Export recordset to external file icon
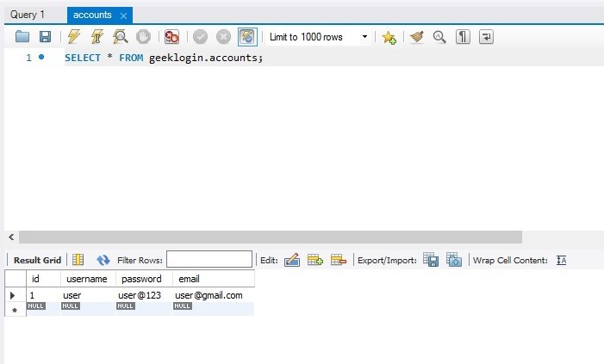 (x=432, y=260)
